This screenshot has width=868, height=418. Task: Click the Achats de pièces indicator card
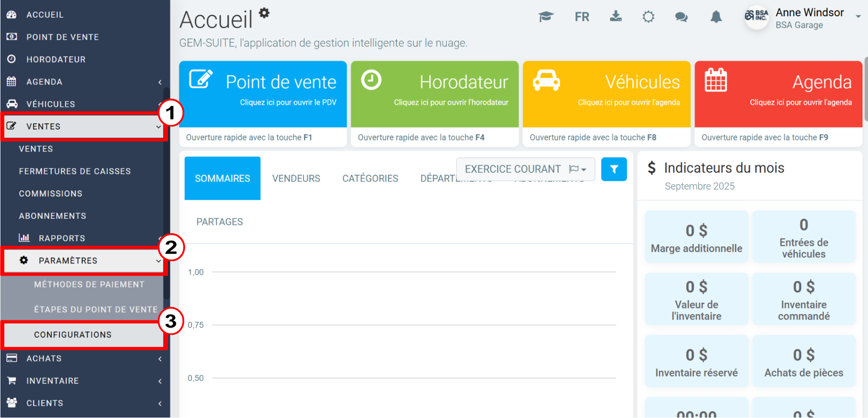(x=804, y=361)
